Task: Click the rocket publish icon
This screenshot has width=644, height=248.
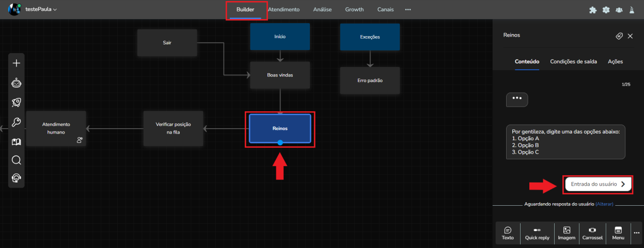Action: coord(17,102)
